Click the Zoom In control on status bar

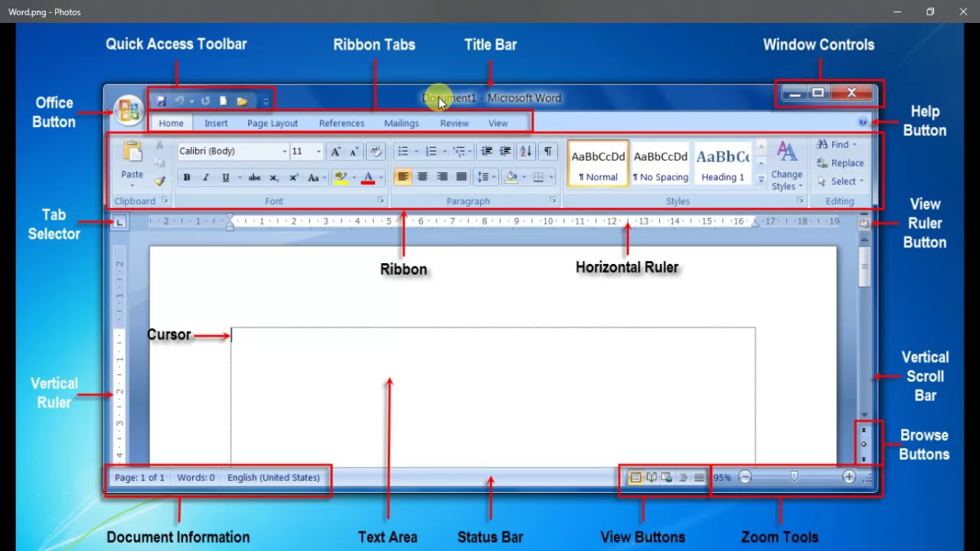848,476
